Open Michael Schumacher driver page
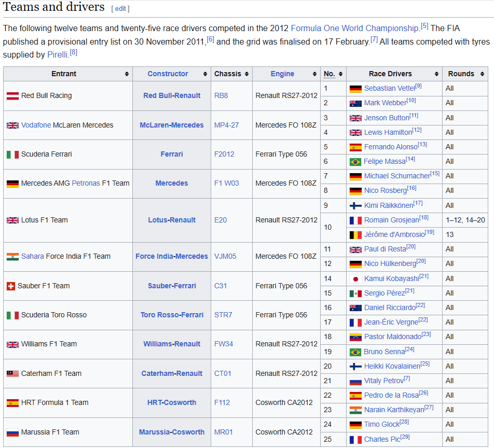494x448 pixels. coord(397,176)
